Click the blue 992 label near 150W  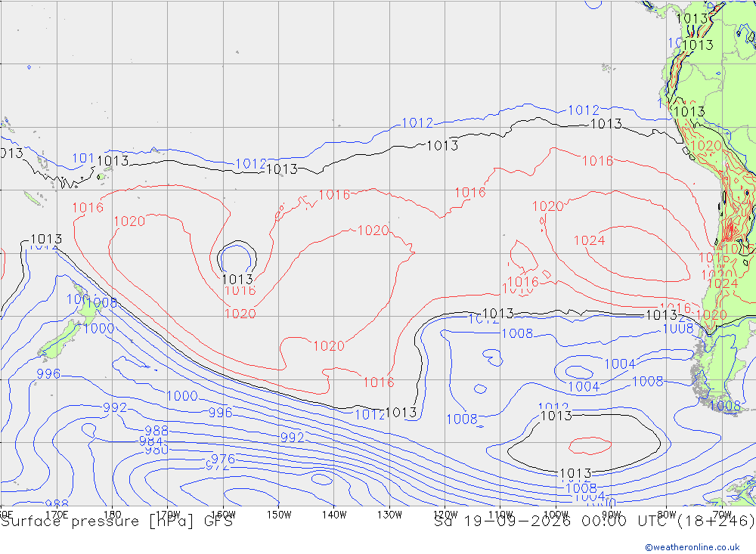292,438
